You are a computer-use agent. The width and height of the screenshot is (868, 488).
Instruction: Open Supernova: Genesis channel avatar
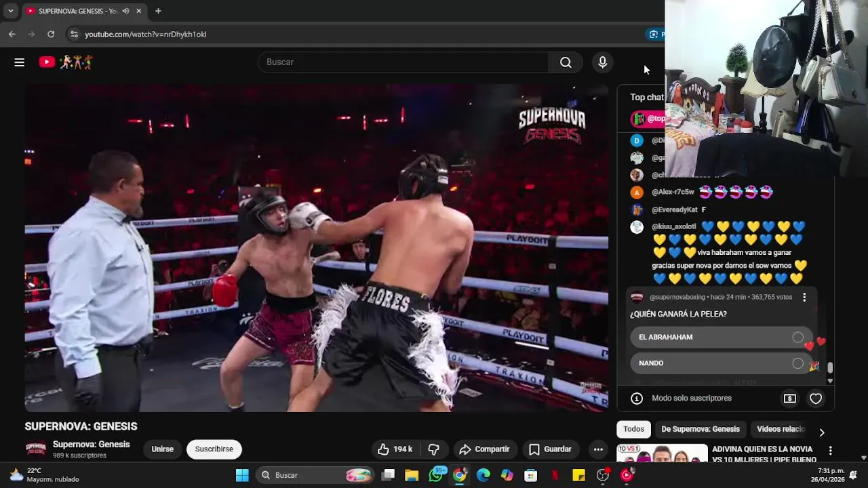(35, 449)
